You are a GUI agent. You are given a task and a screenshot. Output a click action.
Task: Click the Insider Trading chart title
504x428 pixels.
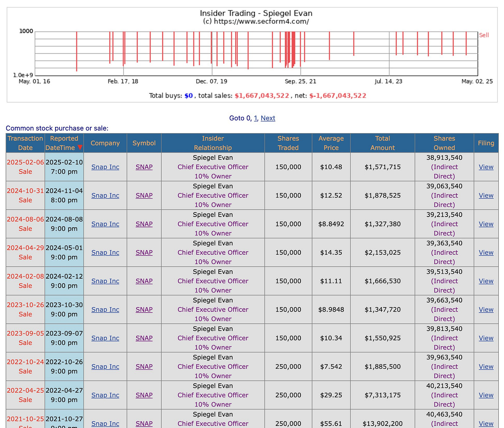tap(256, 13)
